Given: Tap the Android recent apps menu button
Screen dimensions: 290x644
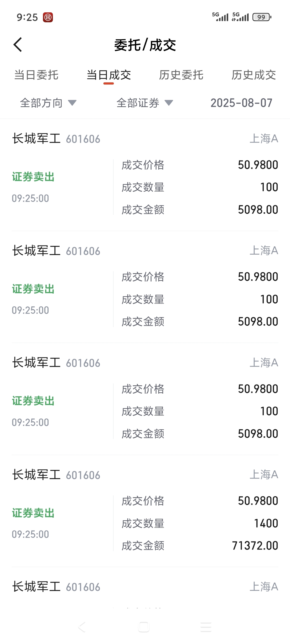Looking at the screenshot, I should pyautogui.click(x=206, y=627).
